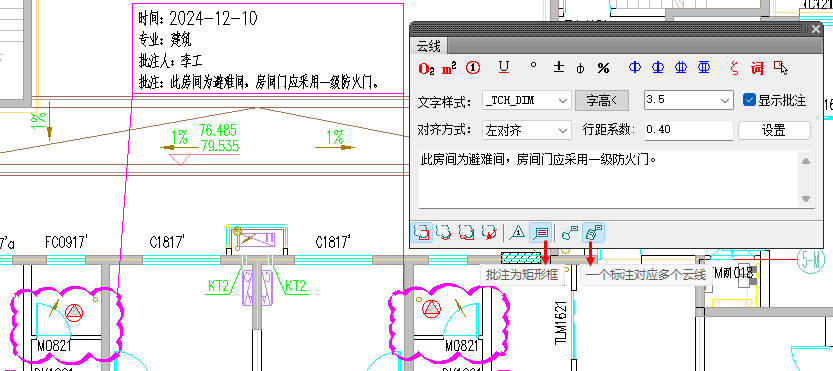
Task: Click the annotation text box scroll-up arrow
Action: 806,161
